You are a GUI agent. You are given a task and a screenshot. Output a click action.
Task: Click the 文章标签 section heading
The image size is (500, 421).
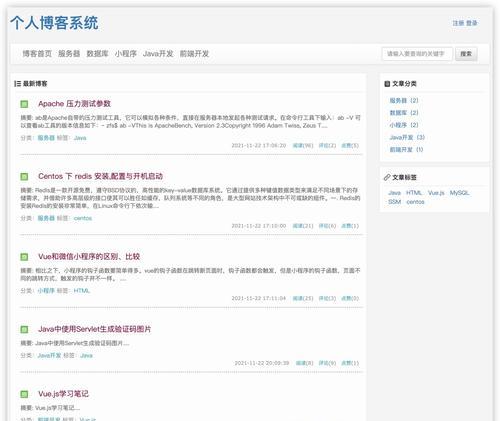404,177
